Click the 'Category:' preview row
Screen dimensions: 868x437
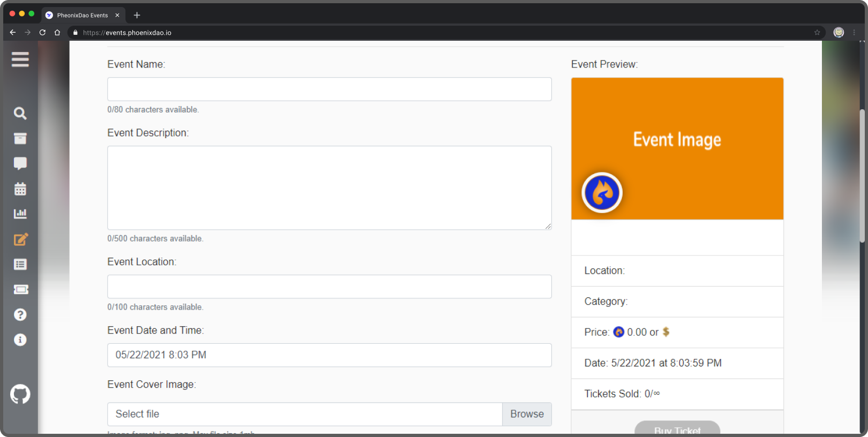coord(677,302)
